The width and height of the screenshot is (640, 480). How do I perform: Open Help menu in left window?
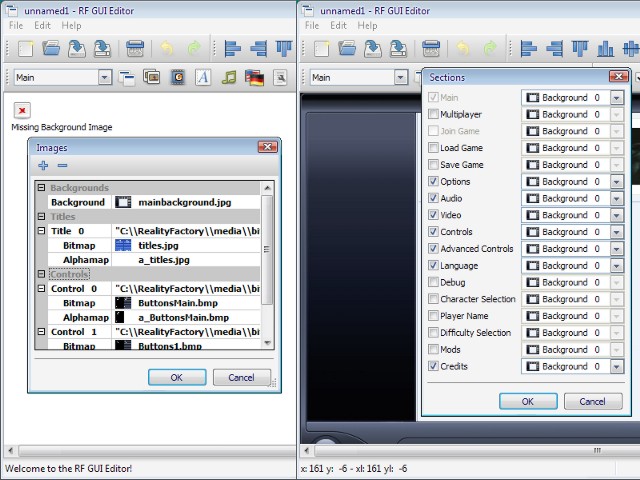(x=71, y=25)
